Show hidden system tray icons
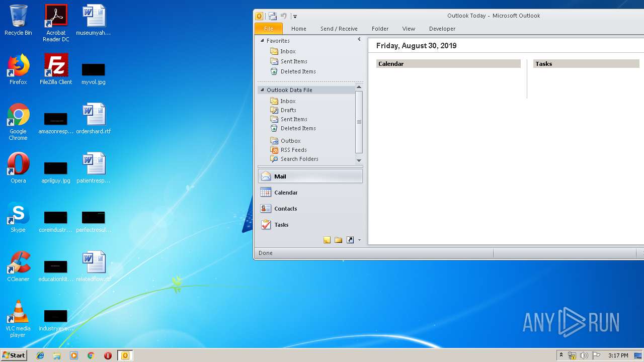The width and height of the screenshot is (644, 362). [x=561, y=355]
